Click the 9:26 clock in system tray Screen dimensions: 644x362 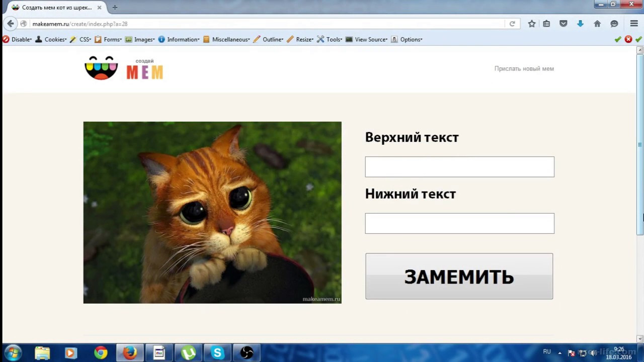pyautogui.click(x=619, y=349)
